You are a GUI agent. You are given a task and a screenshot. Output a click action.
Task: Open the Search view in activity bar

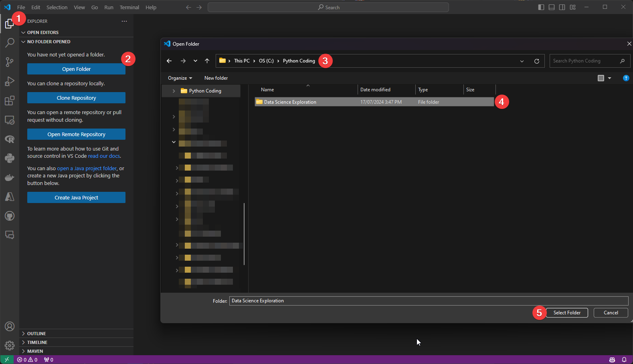(x=10, y=42)
